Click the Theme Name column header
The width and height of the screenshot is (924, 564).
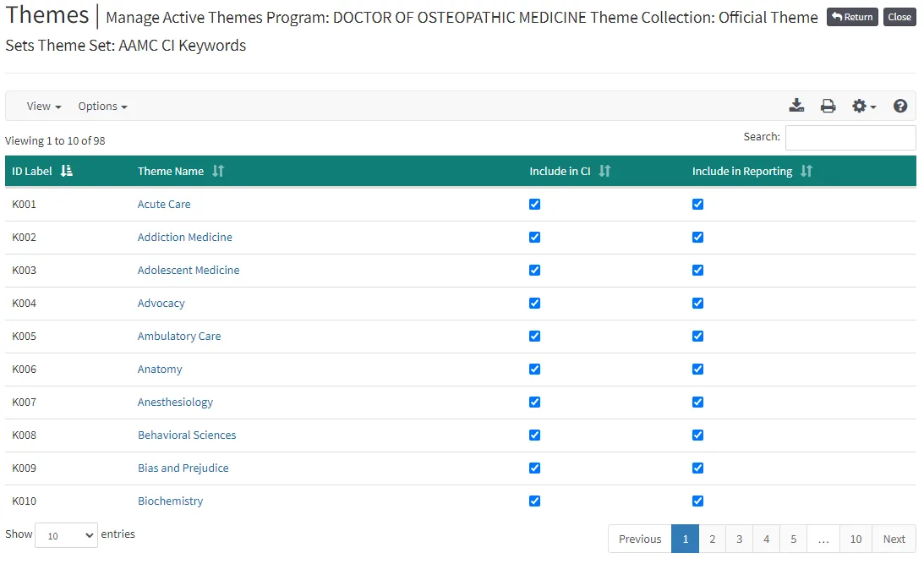click(326, 171)
